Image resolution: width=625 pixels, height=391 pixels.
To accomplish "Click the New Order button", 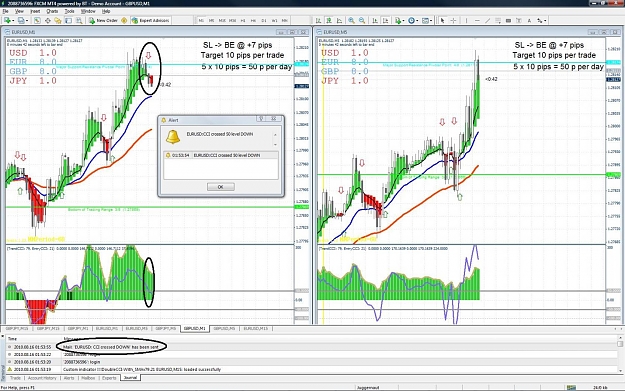I will (x=104, y=20).
